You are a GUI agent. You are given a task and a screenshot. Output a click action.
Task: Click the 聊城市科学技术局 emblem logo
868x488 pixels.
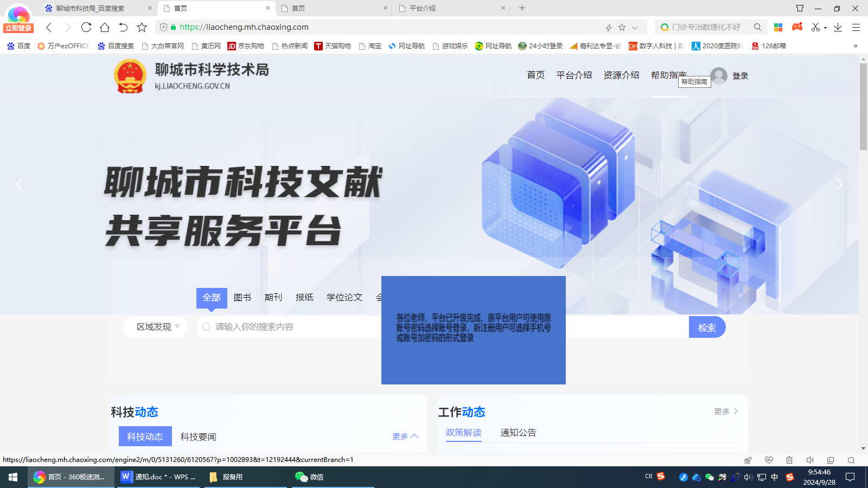(130, 76)
